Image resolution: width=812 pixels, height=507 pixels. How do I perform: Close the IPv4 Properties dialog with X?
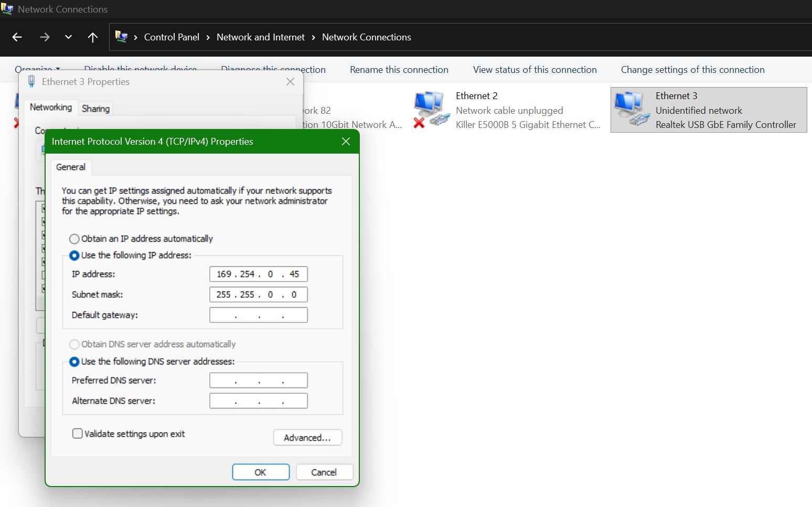coord(346,142)
